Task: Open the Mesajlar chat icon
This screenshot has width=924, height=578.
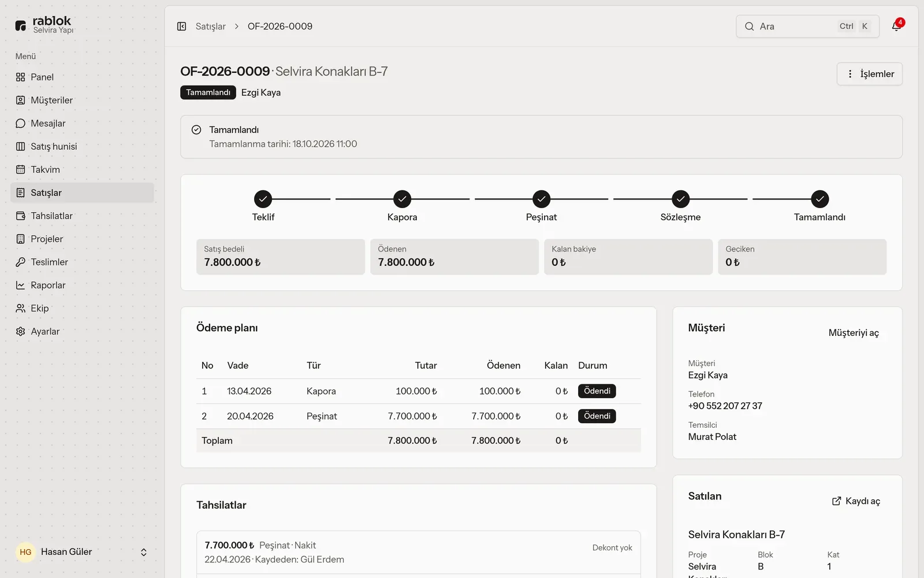Action: tap(21, 123)
